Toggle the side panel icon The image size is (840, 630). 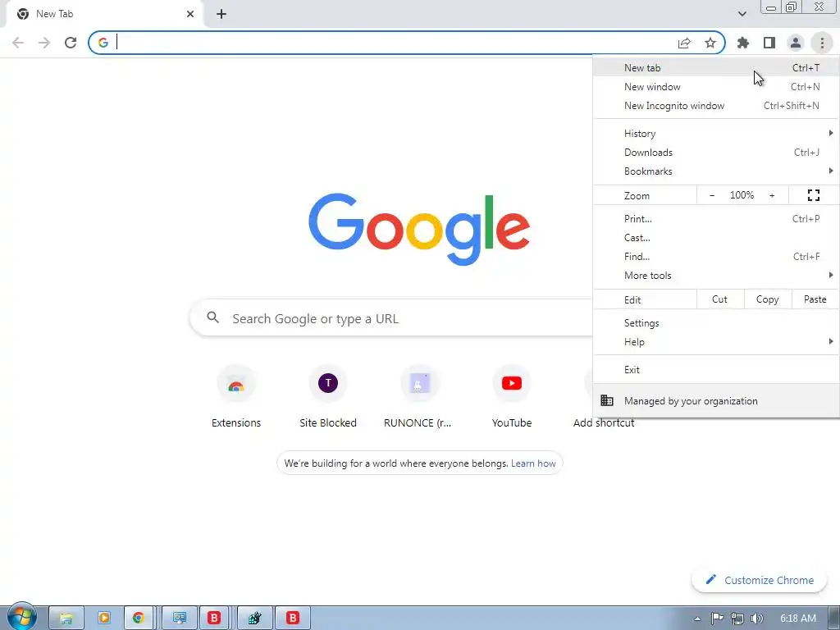(x=769, y=43)
